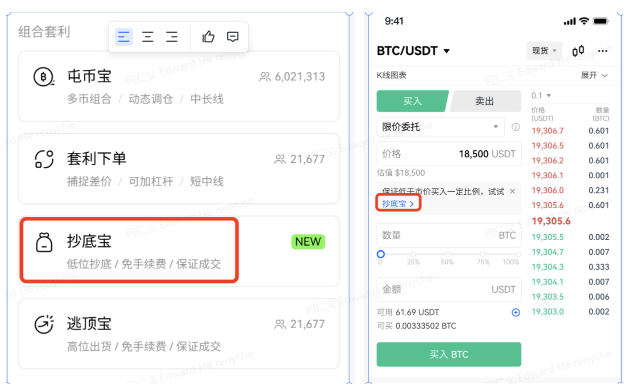
Task: Click the 组合套利 section heading
Action: pos(44,31)
